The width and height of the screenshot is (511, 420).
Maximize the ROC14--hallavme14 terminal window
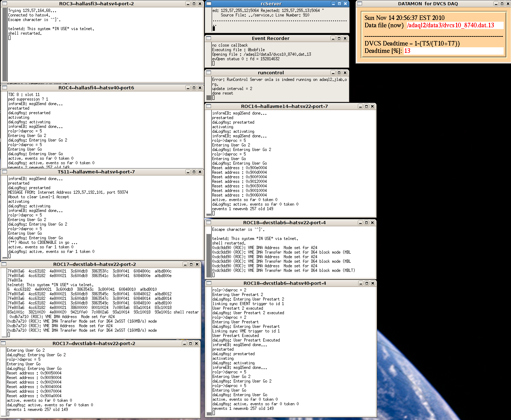(366, 106)
